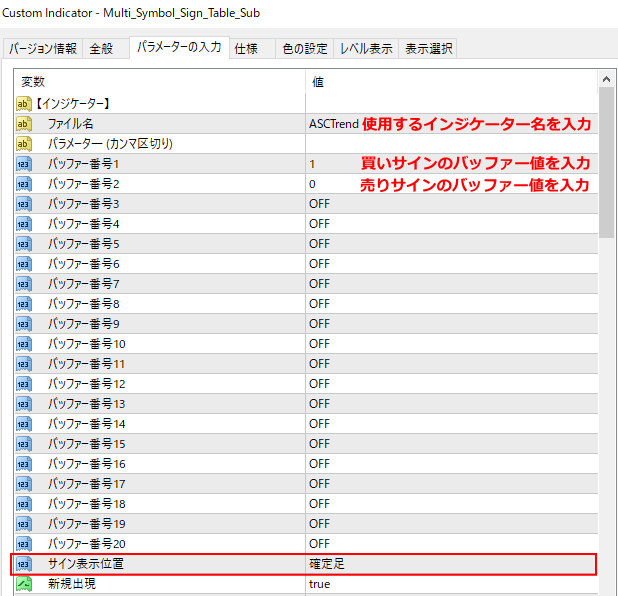Image resolution: width=618 pixels, height=596 pixels.
Task: Click the 123 icon beside バッファー番号13
Action: point(24,404)
